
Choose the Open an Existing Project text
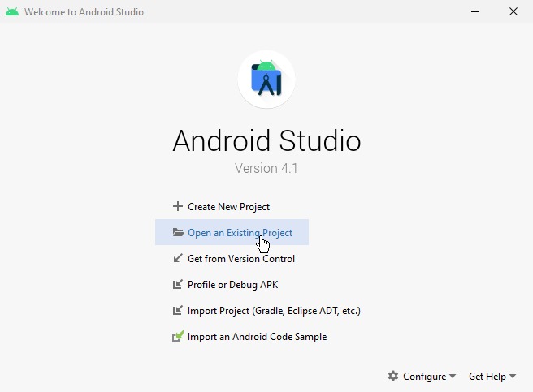tap(240, 233)
